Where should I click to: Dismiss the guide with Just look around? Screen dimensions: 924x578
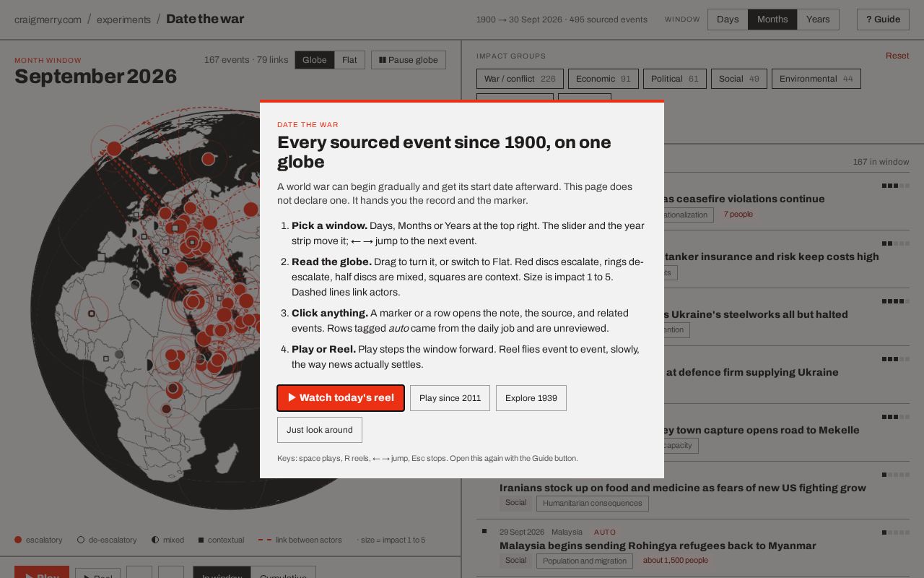click(x=320, y=430)
